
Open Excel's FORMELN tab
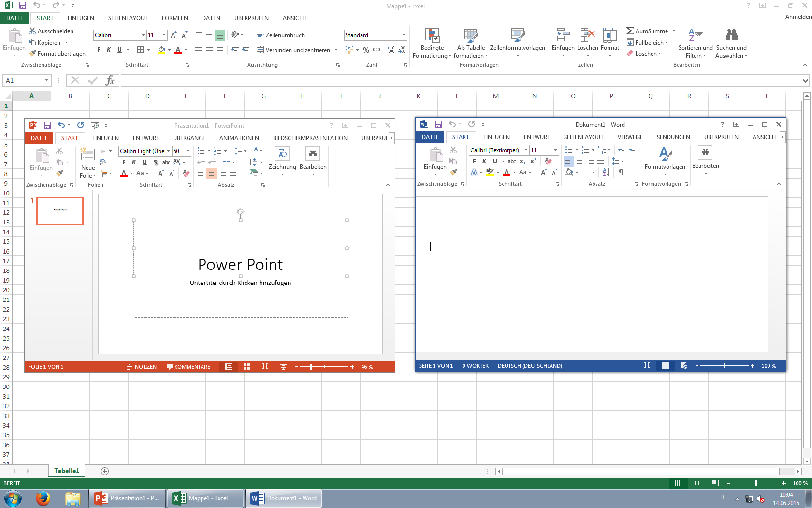[175, 18]
